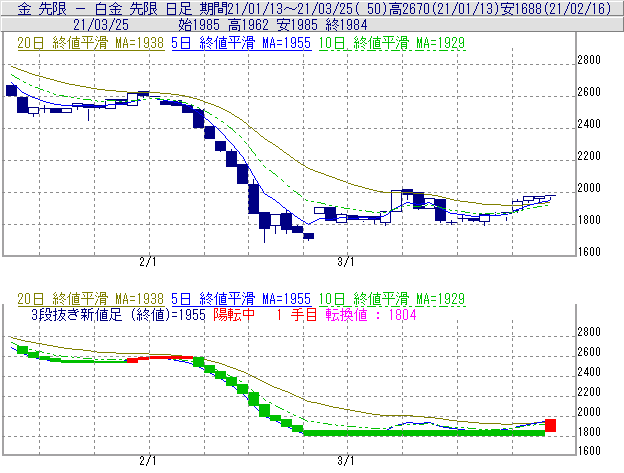Click the 2400 axis label on lower chart
The width and height of the screenshot is (624, 473).
point(589,372)
